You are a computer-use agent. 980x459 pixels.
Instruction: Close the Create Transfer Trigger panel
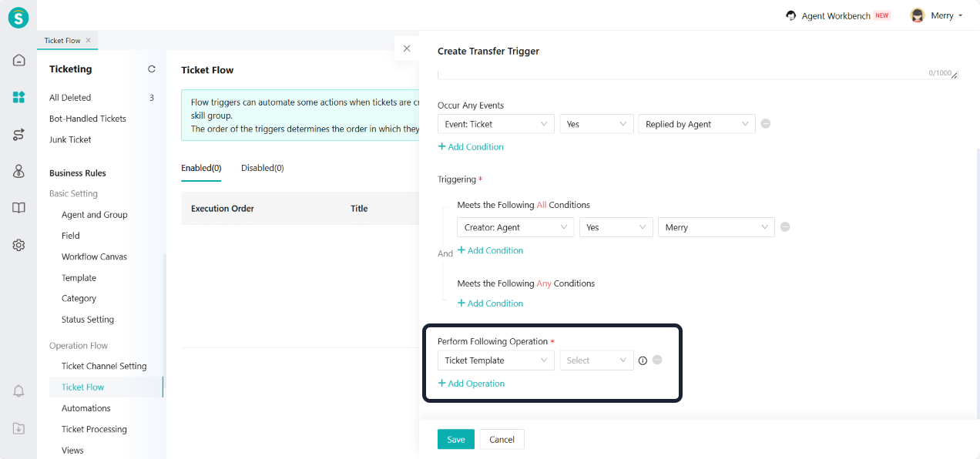coord(407,49)
